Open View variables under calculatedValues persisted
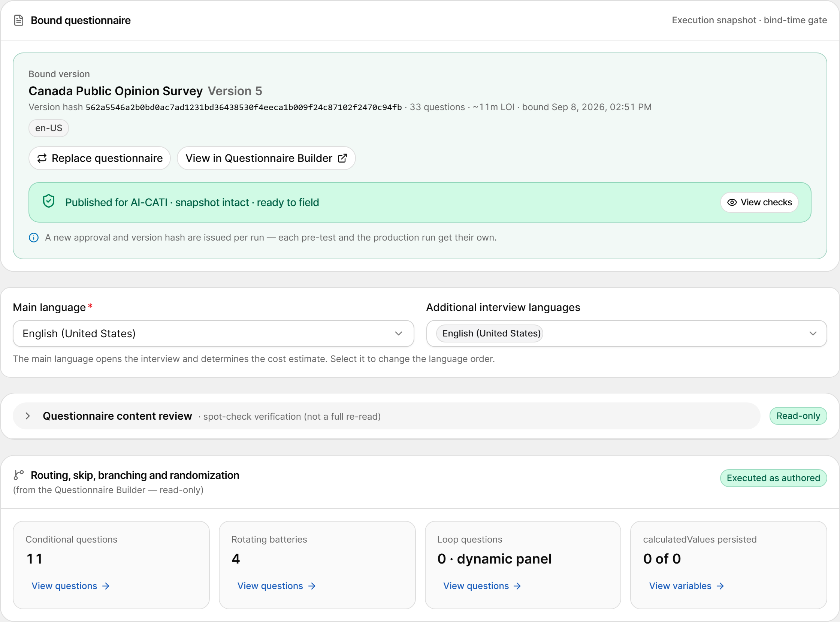Screen dimensions: 840x622 click(686, 586)
